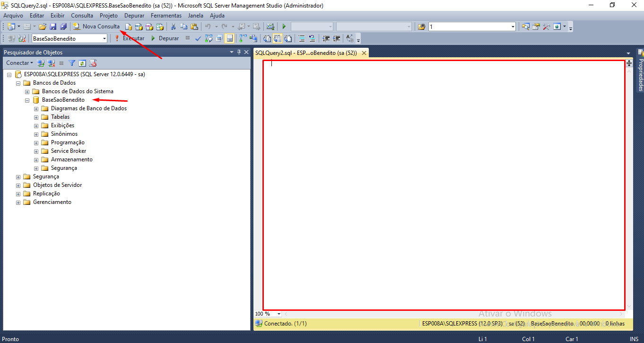Click the hammer and wrench tools icon
Screen dimensions: 644x343
546,26
